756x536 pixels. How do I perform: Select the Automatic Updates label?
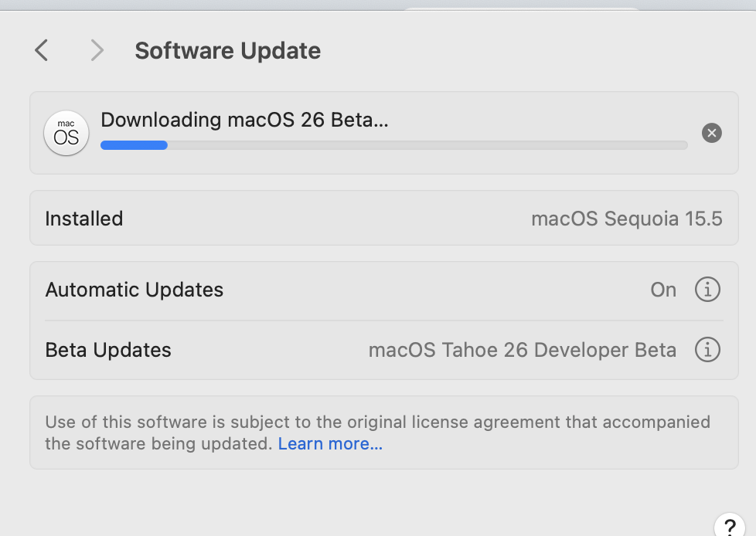[x=135, y=290]
